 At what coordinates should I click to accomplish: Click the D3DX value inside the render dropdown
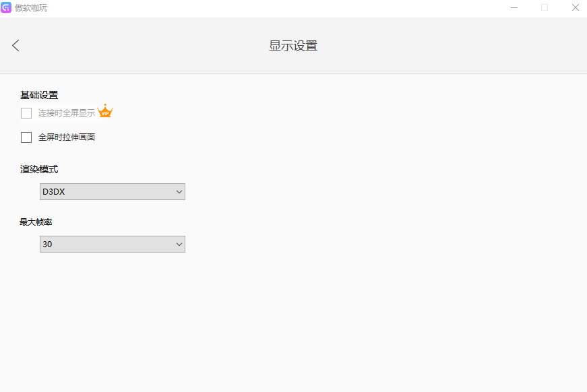click(53, 191)
